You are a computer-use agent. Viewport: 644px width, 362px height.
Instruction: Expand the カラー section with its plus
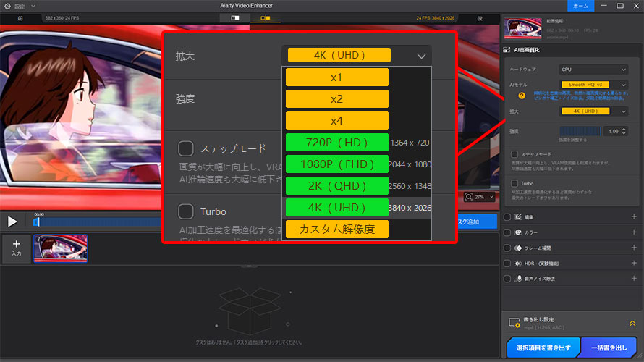(x=634, y=232)
